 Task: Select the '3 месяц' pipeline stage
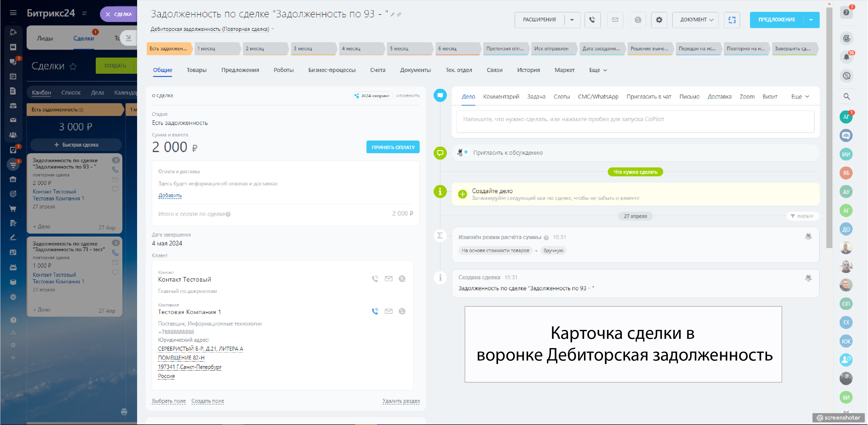click(x=313, y=49)
